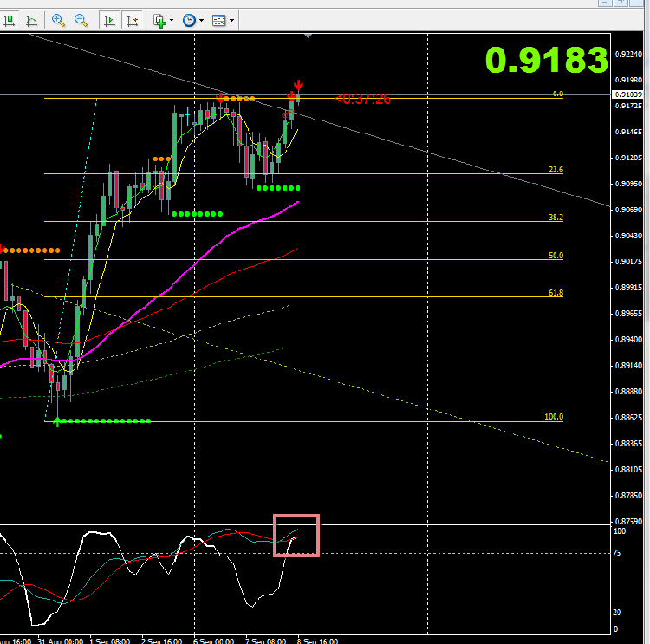This screenshot has height=644, width=650.
Task: Select the Fibonacci 100.0 level label
Action: (x=554, y=417)
